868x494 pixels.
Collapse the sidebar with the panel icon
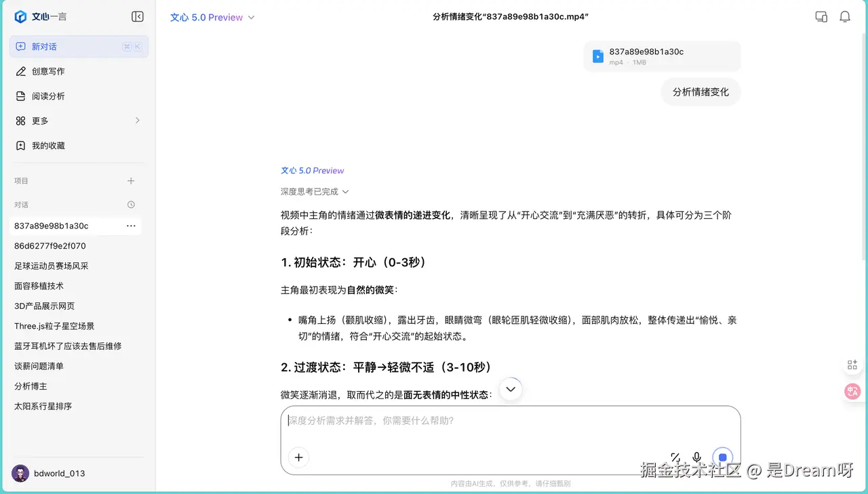point(138,17)
